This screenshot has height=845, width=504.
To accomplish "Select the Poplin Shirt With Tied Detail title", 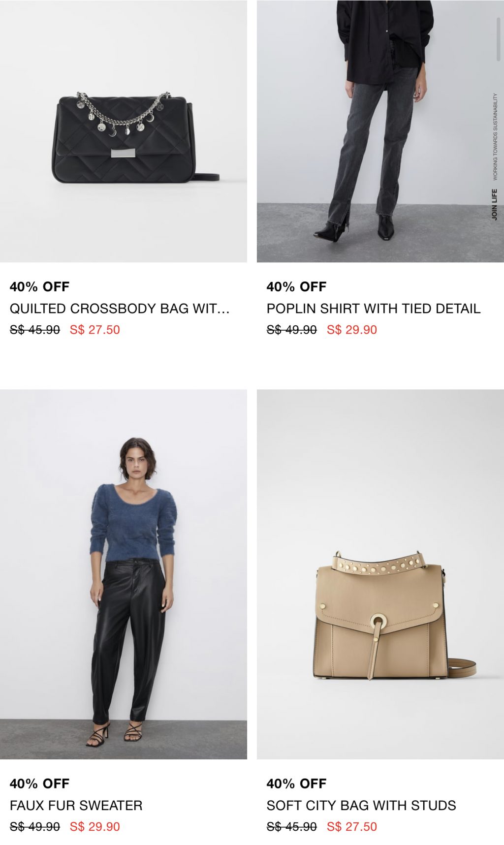I will click(374, 309).
